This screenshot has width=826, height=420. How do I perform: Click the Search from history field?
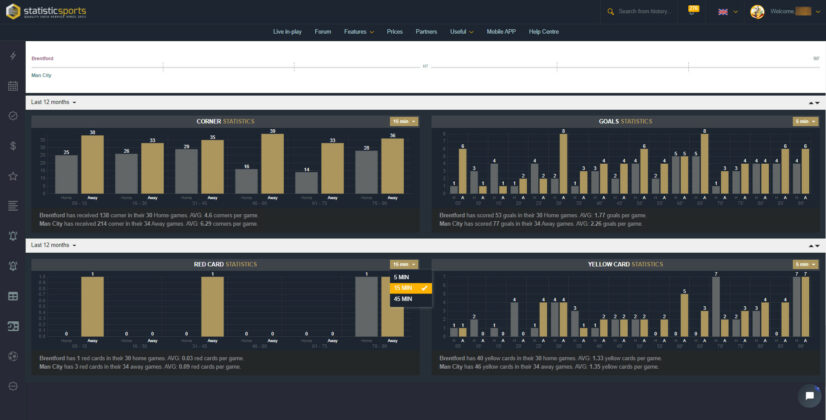(642, 11)
